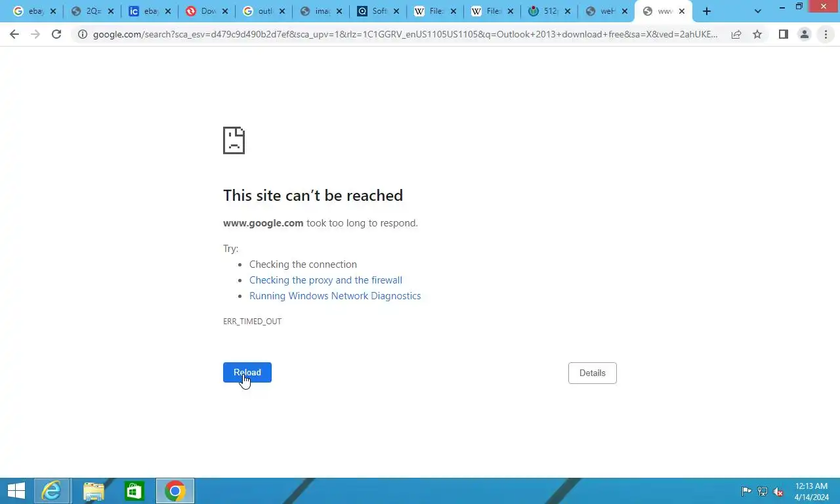Click 'Checking the connection' list item
This screenshot has height=504, width=840.
303,264
